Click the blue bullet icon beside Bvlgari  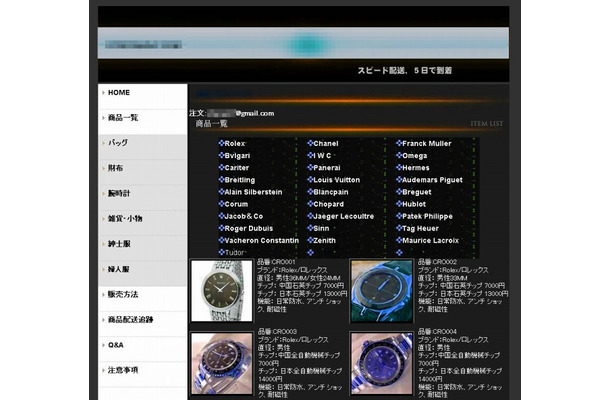tap(221, 155)
